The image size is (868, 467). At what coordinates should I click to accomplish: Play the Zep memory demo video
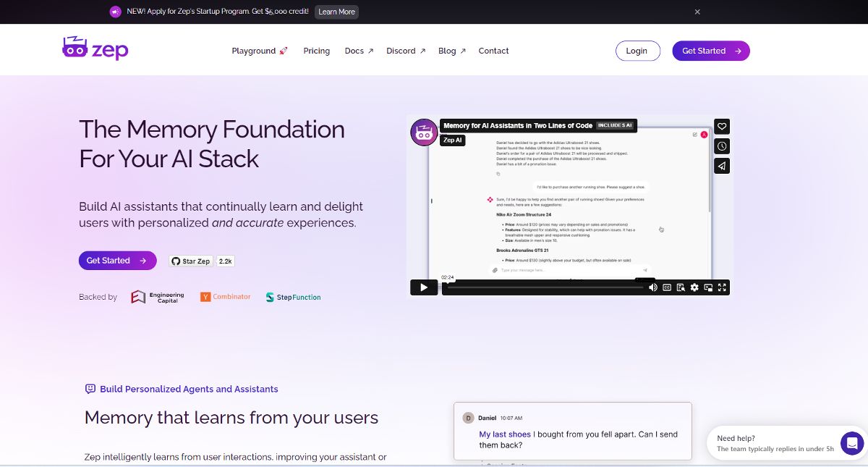pyautogui.click(x=424, y=287)
